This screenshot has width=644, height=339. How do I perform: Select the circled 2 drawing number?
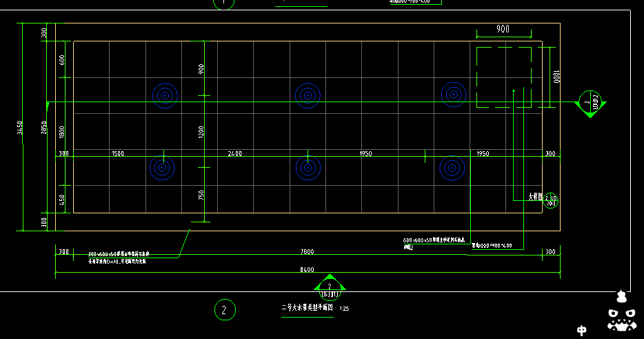pyautogui.click(x=225, y=310)
